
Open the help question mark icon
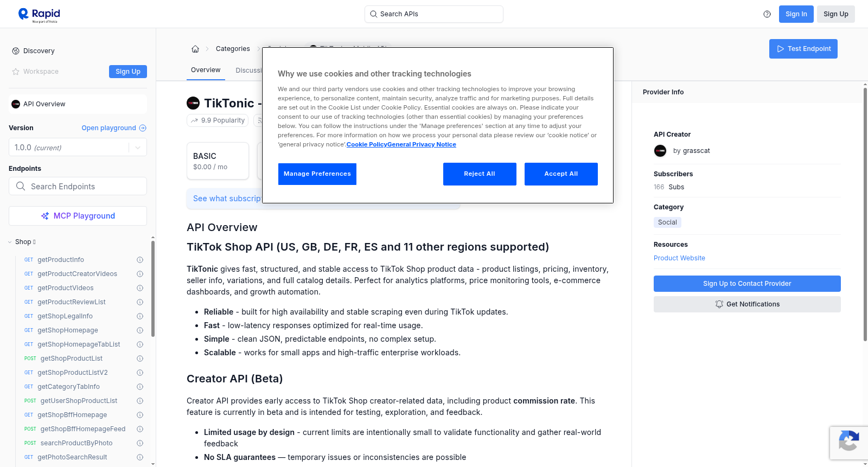767,14
